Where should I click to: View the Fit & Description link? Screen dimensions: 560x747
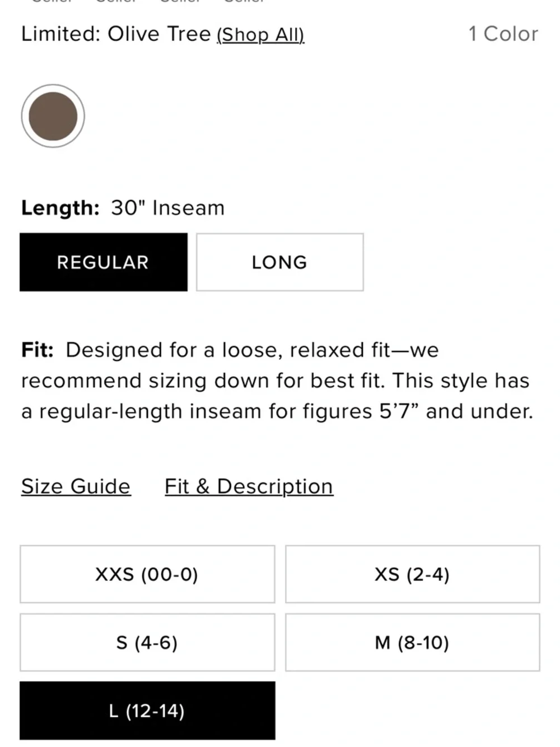pyautogui.click(x=249, y=486)
